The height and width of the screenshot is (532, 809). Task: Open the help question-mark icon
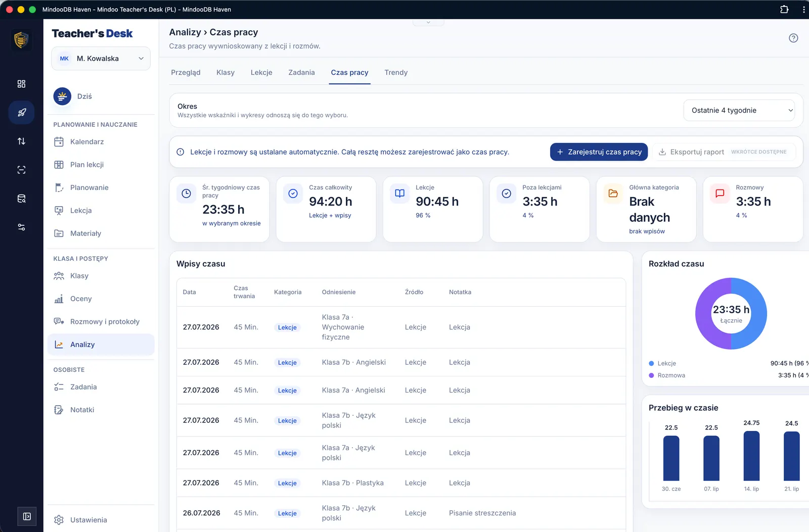point(793,38)
